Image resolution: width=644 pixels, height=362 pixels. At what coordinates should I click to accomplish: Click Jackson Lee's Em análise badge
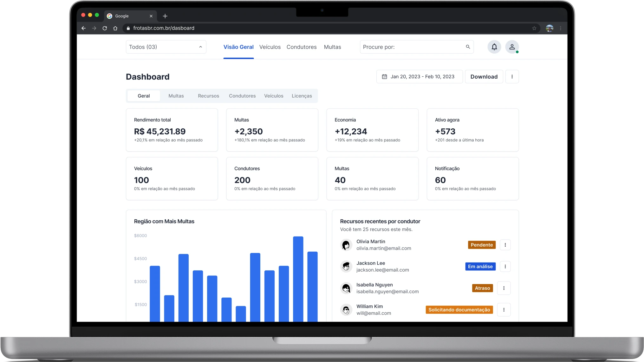click(480, 267)
